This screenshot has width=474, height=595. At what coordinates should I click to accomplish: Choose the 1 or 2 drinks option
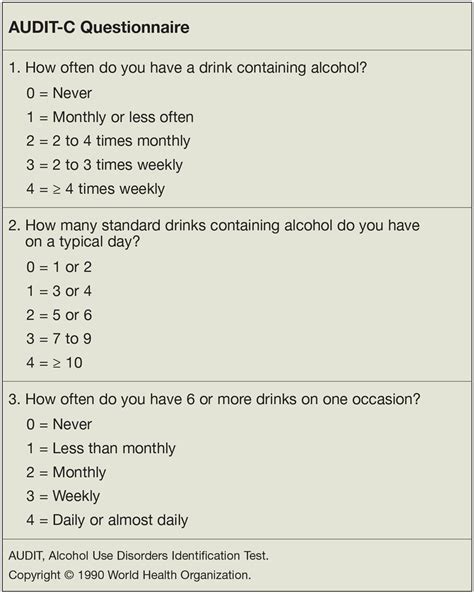coord(59,267)
